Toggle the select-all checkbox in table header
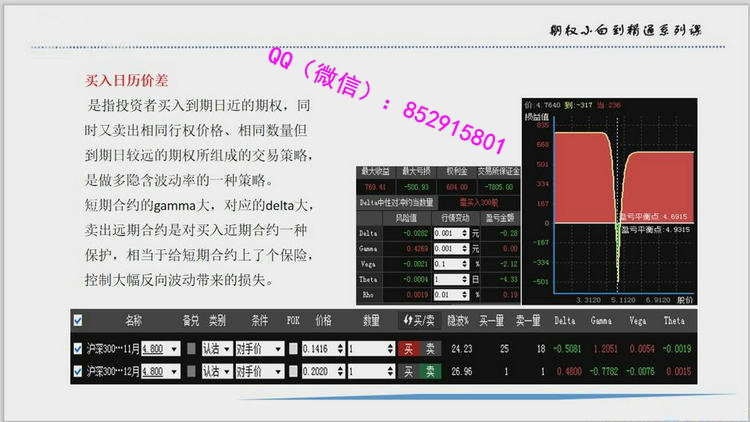The width and height of the screenshot is (750, 422). (x=79, y=321)
